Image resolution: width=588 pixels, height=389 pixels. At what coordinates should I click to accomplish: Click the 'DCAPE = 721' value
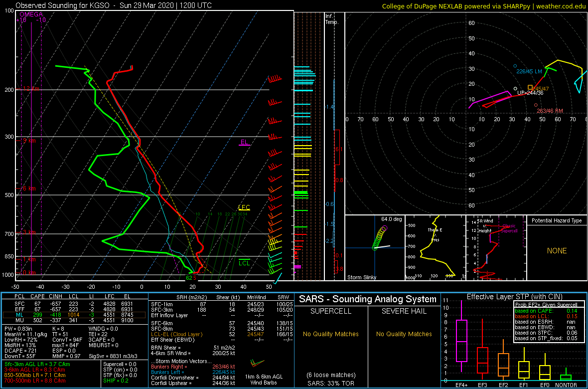[20, 350]
